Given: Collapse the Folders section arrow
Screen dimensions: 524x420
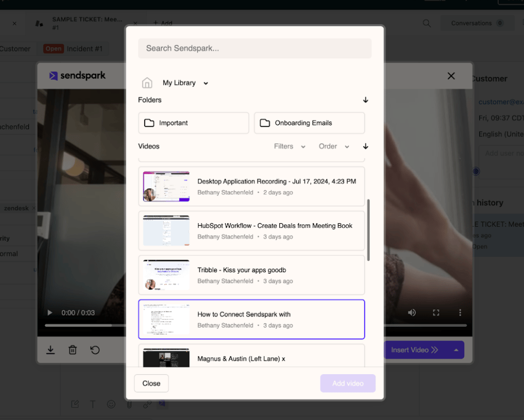Looking at the screenshot, I should (366, 100).
